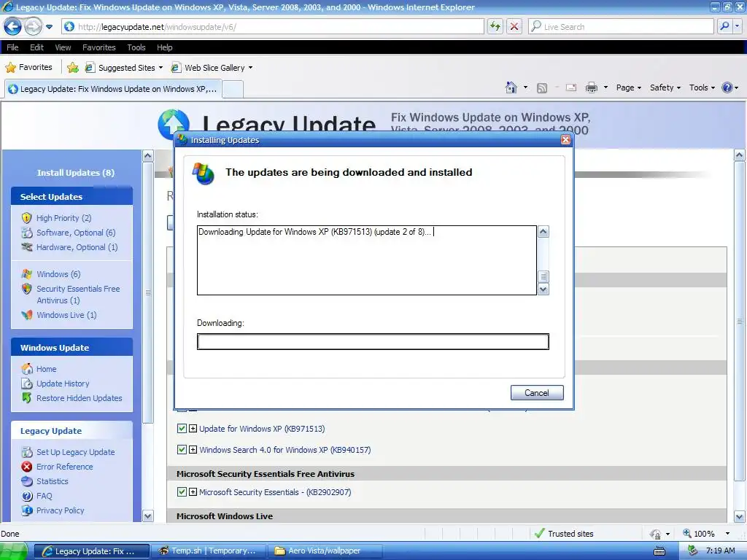The width and height of the screenshot is (747, 560).
Task: Click the address bar URL field
Action: point(273,27)
